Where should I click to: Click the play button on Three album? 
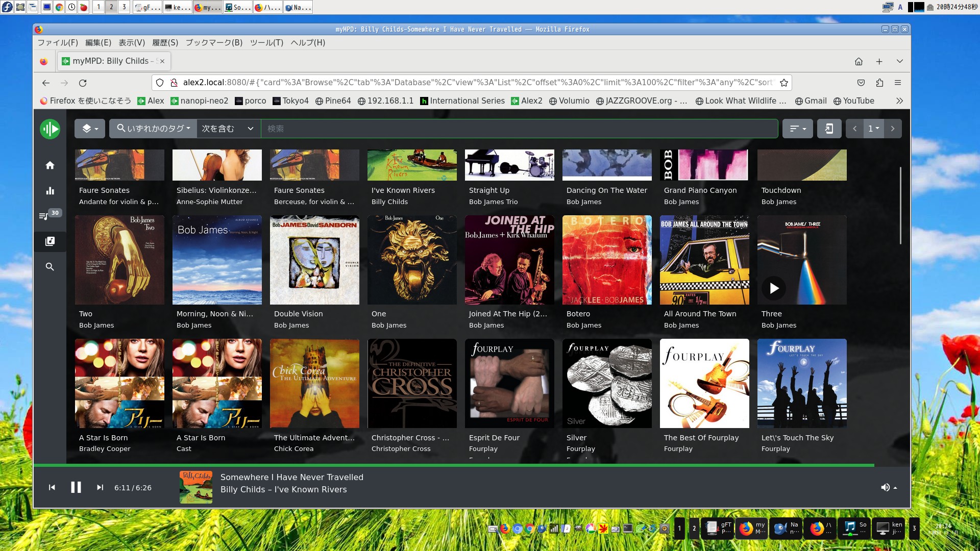pos(774,288)
